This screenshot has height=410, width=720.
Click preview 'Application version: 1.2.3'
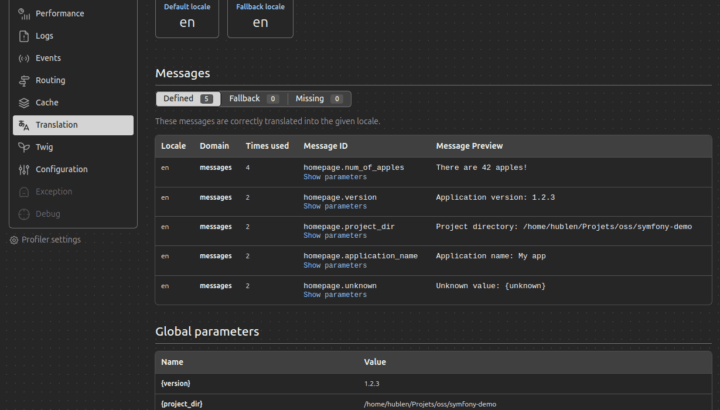pyautogui.click(x=495, y=197)
